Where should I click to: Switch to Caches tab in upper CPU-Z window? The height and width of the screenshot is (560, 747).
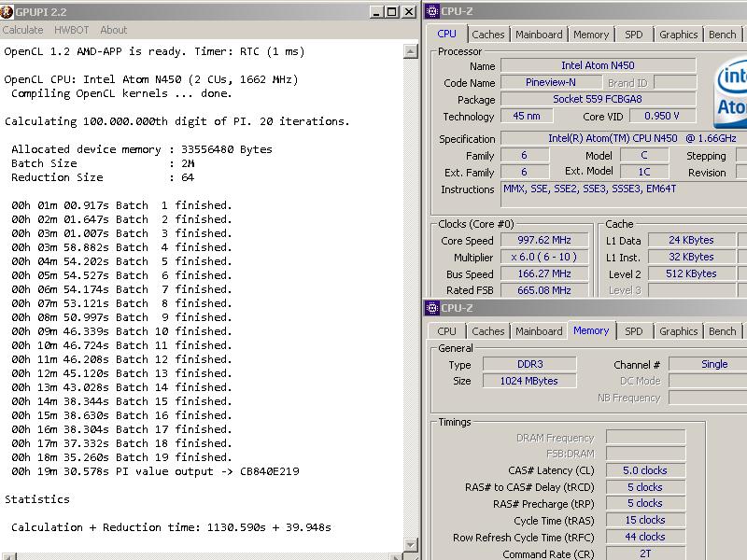[x=487, y=35]
